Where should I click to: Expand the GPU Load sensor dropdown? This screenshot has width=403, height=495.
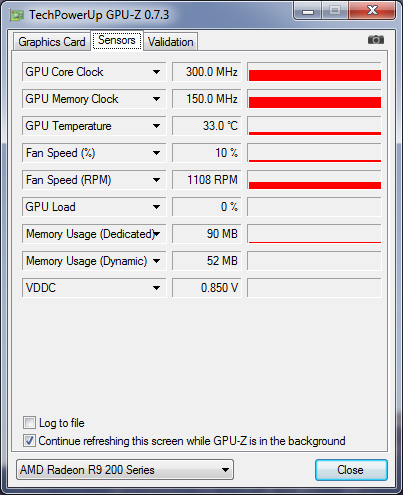coord(156,207)
